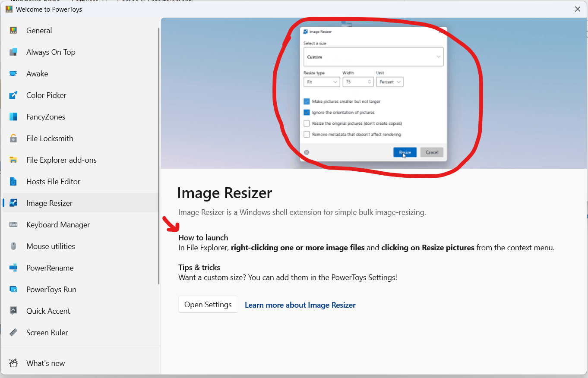Click the "In File Explorer, right-clicking" instruction line

coord(367,248)
